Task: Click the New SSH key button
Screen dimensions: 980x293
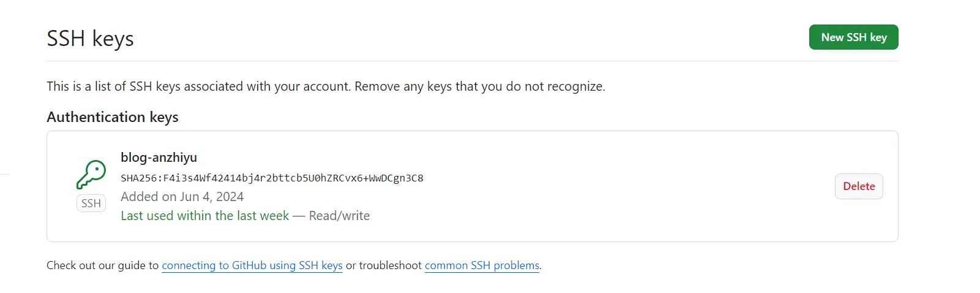Action: [853, 37]
